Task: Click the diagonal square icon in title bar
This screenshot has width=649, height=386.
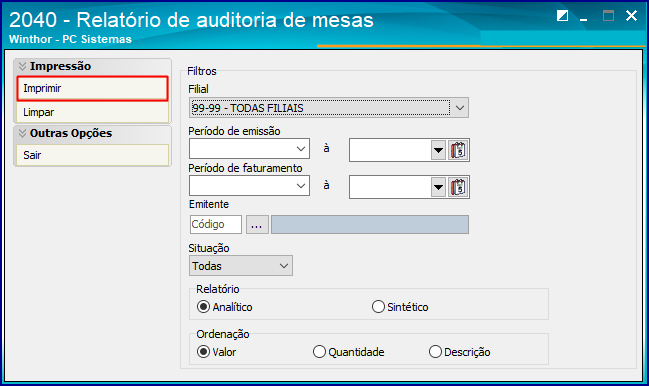Action: click(562, 16)
